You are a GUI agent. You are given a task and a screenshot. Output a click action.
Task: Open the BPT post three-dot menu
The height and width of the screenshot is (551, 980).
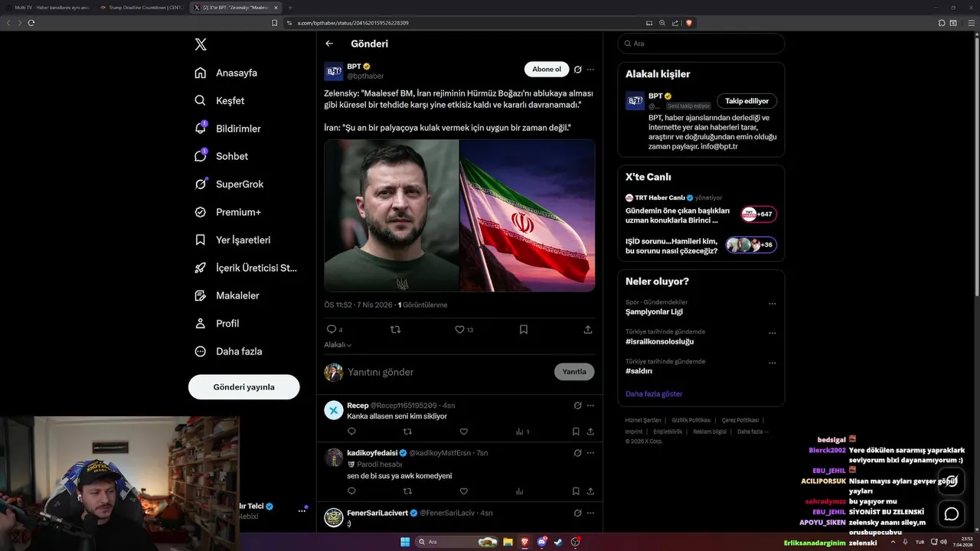(590, 70)
